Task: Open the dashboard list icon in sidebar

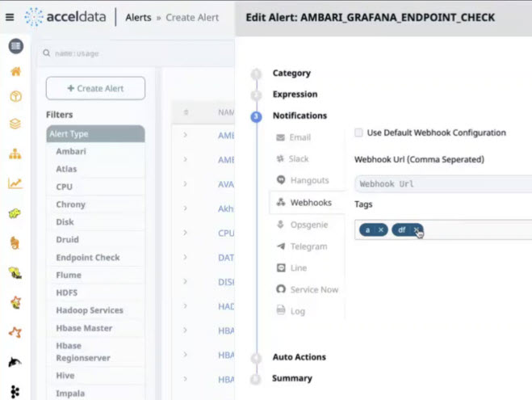Action: coord(15,46)
